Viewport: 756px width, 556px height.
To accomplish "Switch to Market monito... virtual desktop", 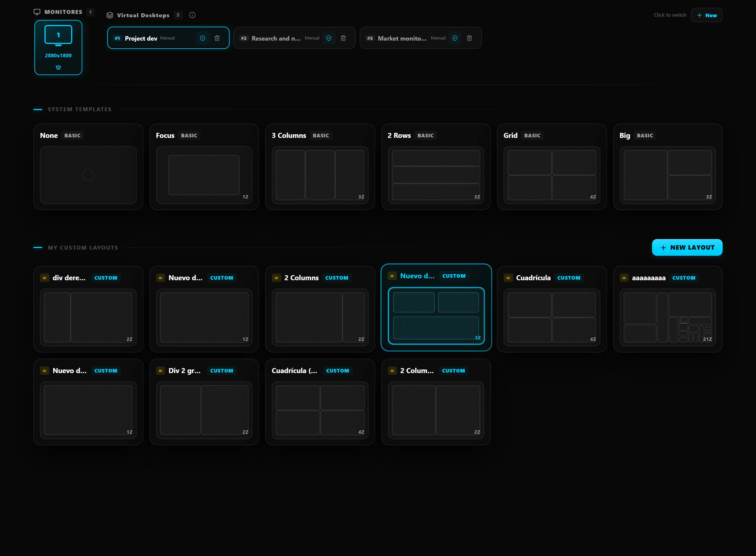I will click(421, 38).
